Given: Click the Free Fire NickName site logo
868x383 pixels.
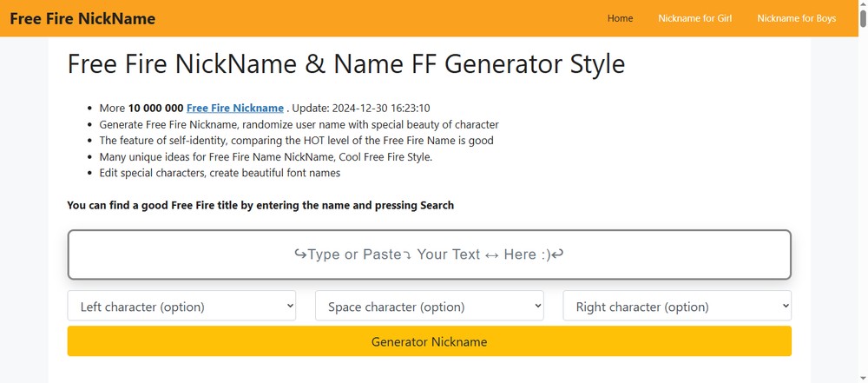Looking at the screenshot, I should [82, 18].
